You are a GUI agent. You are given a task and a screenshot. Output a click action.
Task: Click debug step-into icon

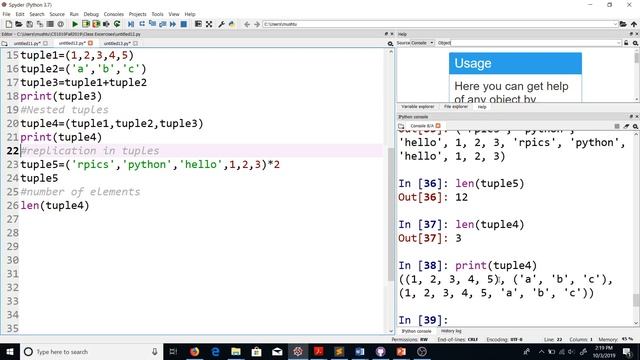point(152,24)
